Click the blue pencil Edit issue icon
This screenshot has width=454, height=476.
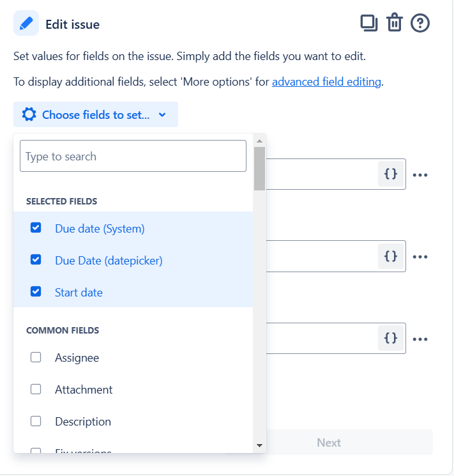click(26, 24)
